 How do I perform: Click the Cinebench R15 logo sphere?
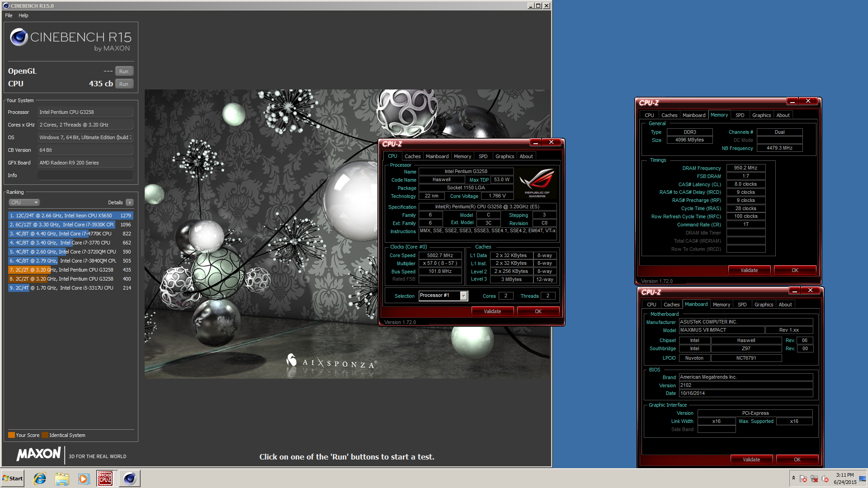pos(19,37)
